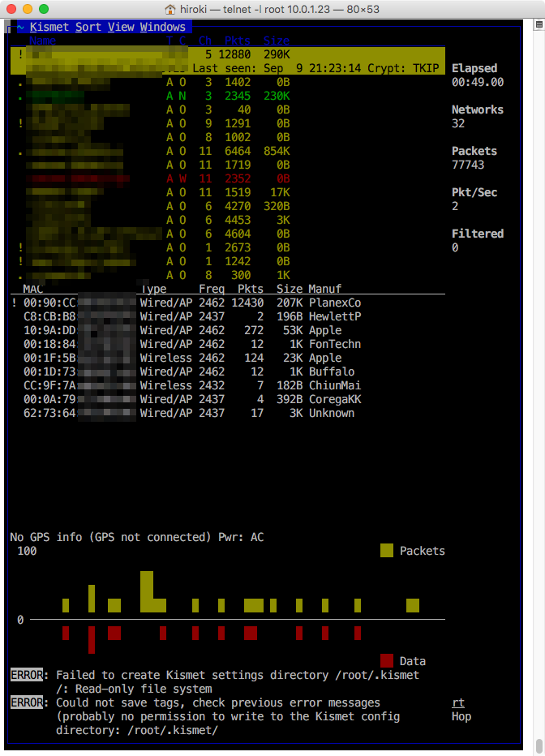Select network row with 4270 packets 320B
The height and width of the screenshot is (756, 545).
tap(227, 206)
